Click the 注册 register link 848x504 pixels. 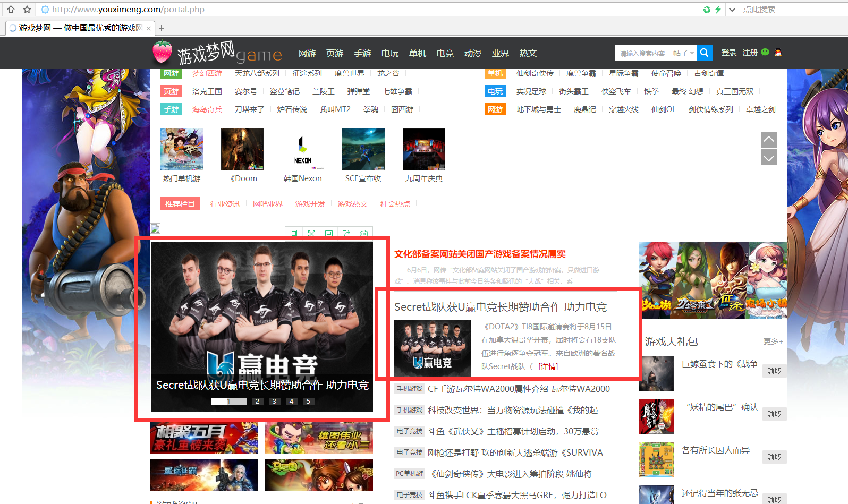tap(750, 53)
